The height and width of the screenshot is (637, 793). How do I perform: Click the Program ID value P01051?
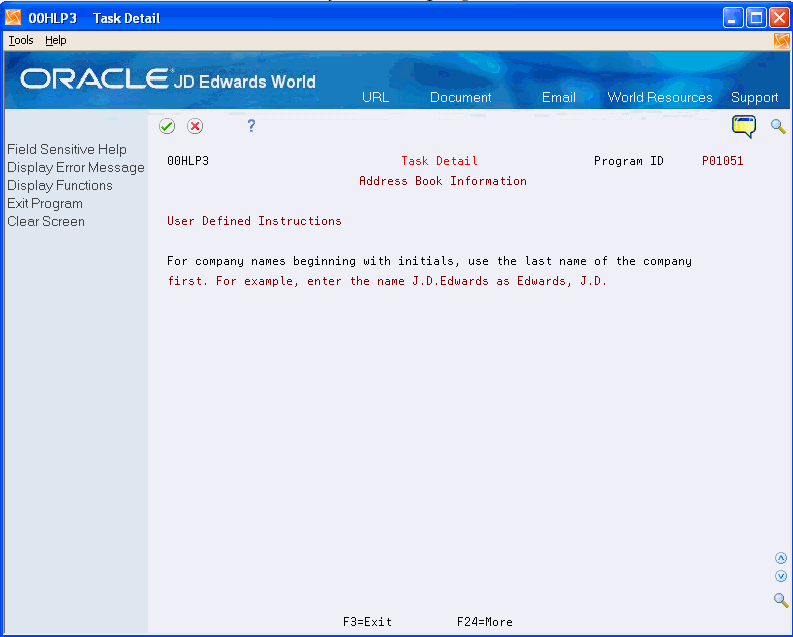pyautogui.click(x=722, y=161)
